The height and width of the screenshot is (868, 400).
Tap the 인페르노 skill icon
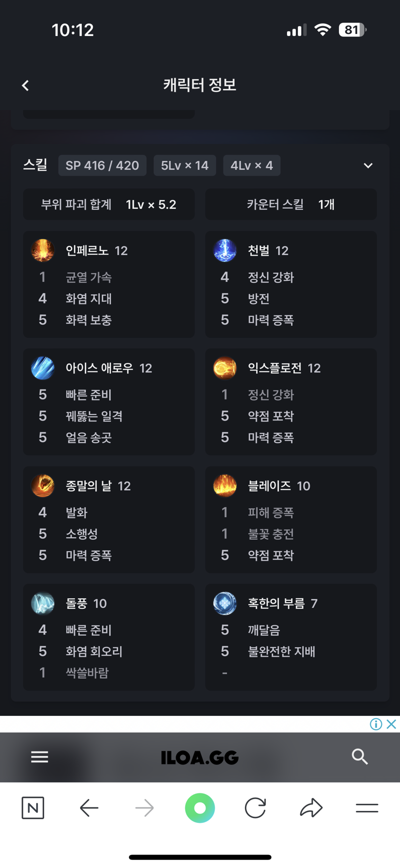43,250
